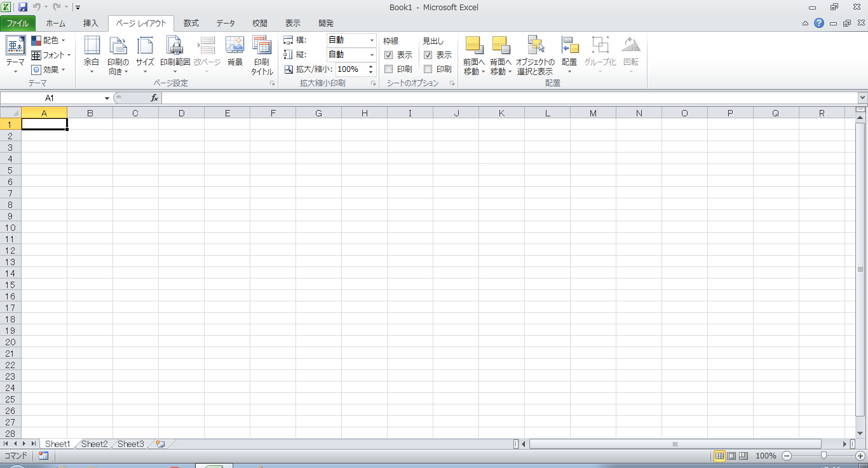The height and width of the screenshot is (468, 868).
Task: Open the 印刷範囲 print area icon
Action: coord(175,46)
